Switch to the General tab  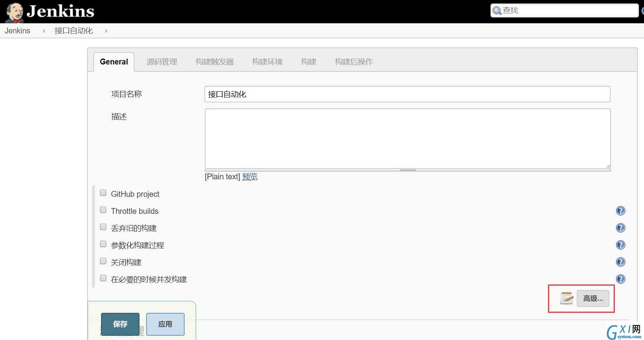coord(114,62)
